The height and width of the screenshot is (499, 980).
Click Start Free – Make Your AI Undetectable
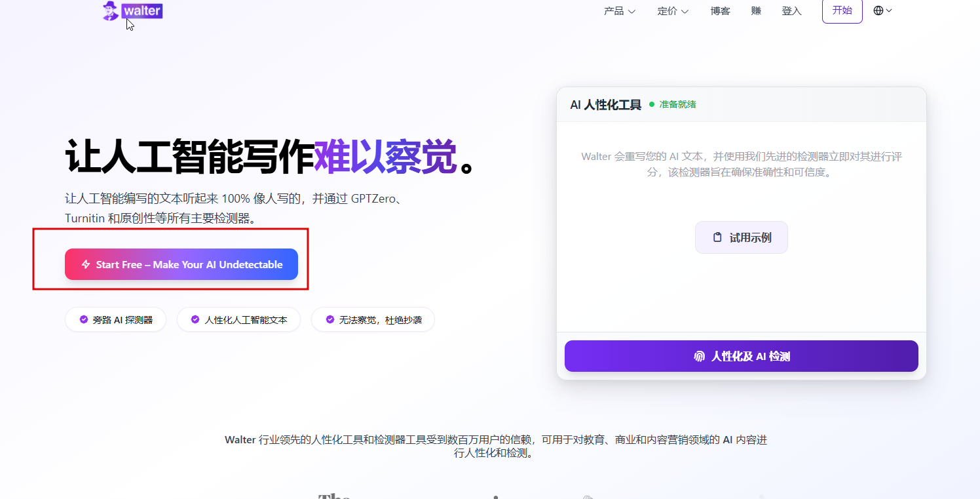click(x=181, y=264)
